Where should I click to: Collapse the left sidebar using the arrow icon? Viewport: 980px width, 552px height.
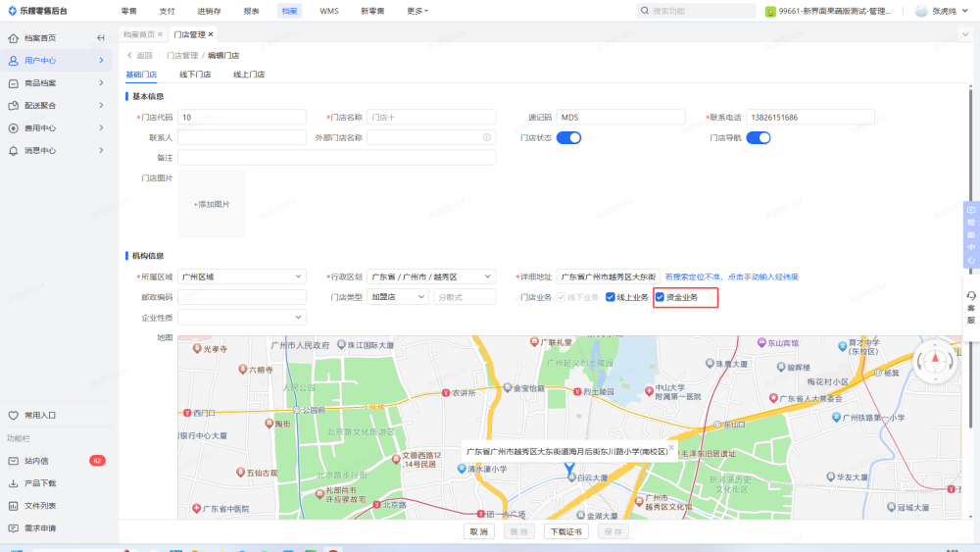(100, 38)
